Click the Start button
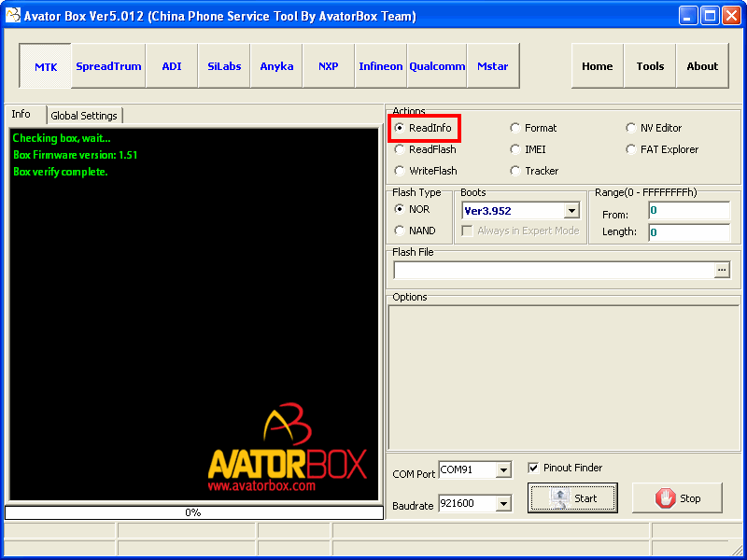The width and height of the screenshot is (747, 560). [x=572, y=498]
